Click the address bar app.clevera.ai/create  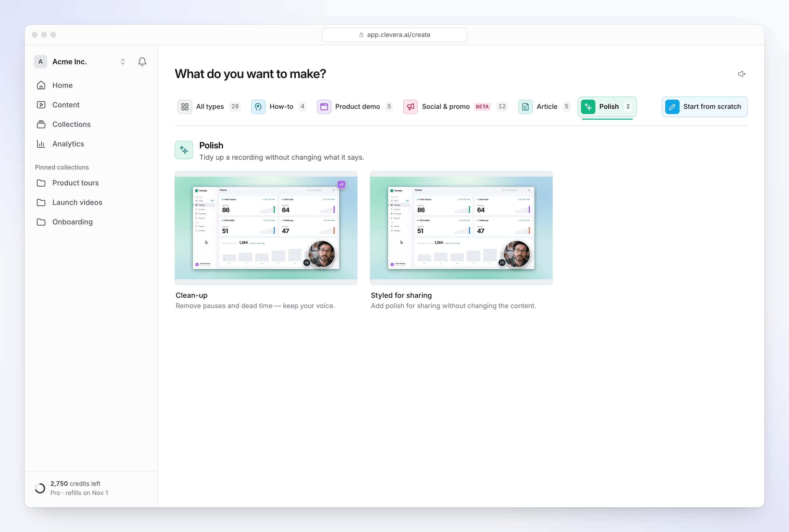click(394, 35)
